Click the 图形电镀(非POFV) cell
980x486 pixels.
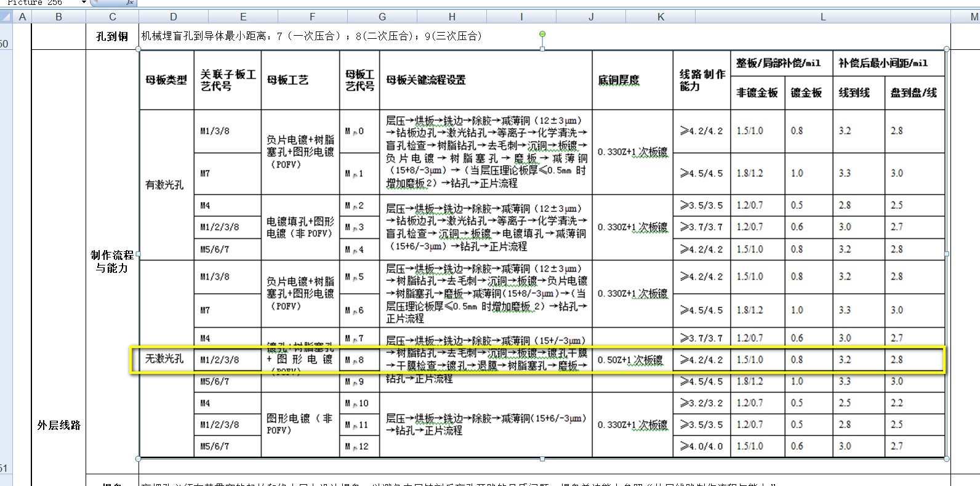point(299,424)
